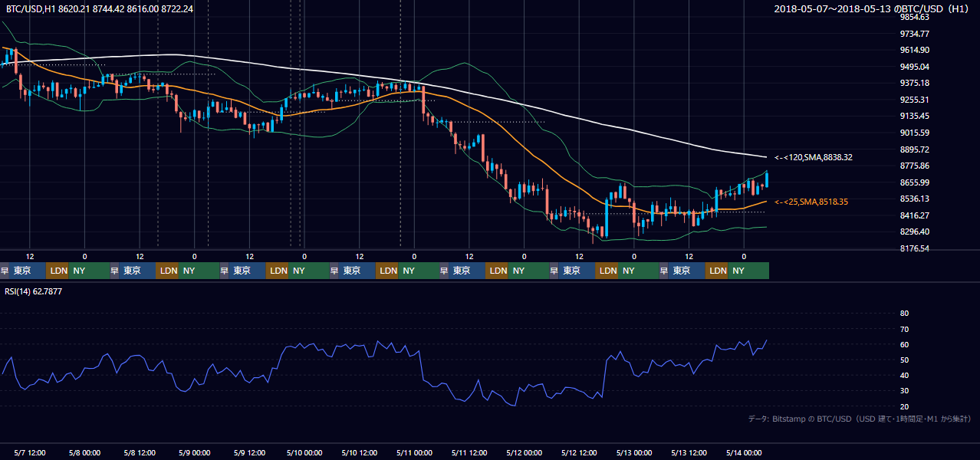
Task: Click the 5/12 12:00 date label
Action: 580,452
